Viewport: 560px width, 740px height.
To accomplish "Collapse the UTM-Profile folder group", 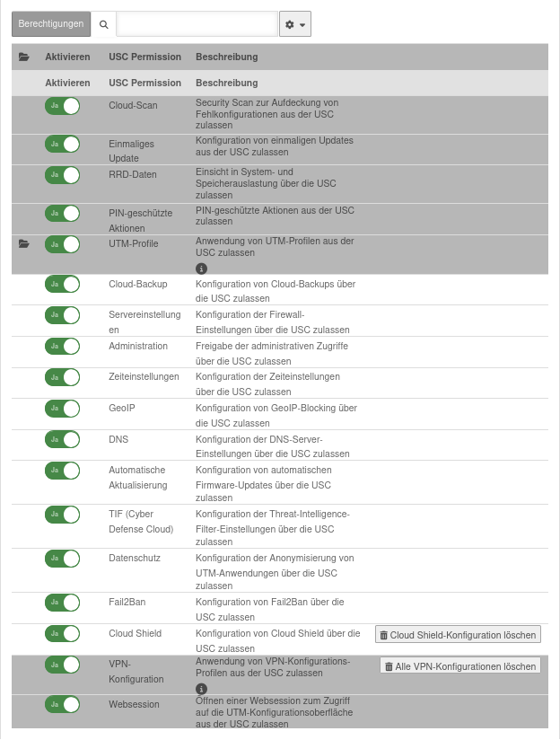I will (x=24, y=243).
